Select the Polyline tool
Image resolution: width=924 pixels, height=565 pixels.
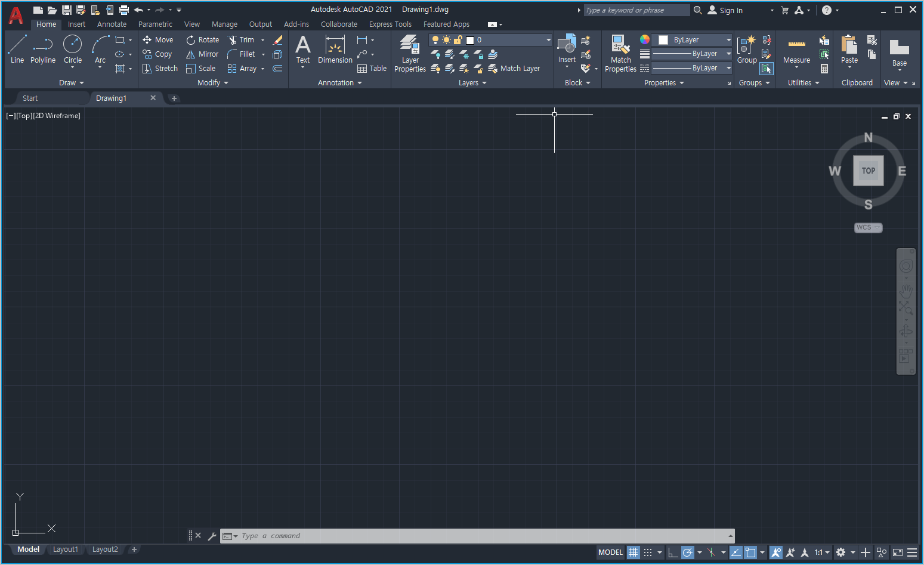point(43,50)
